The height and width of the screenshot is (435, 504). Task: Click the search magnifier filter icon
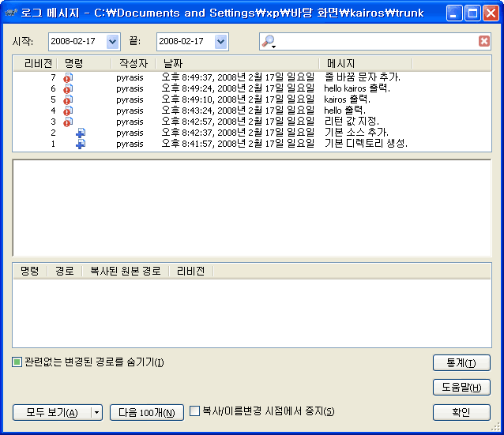point(269,42)
